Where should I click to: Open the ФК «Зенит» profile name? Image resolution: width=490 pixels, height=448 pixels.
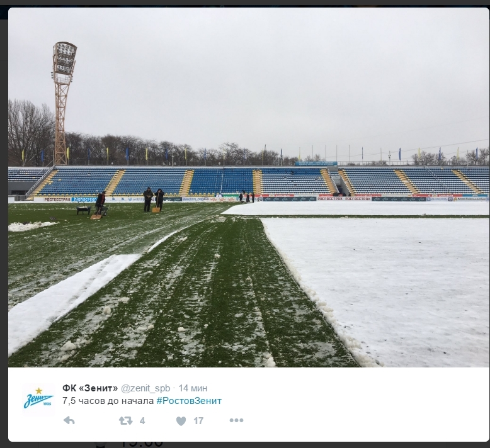[90, 388]
